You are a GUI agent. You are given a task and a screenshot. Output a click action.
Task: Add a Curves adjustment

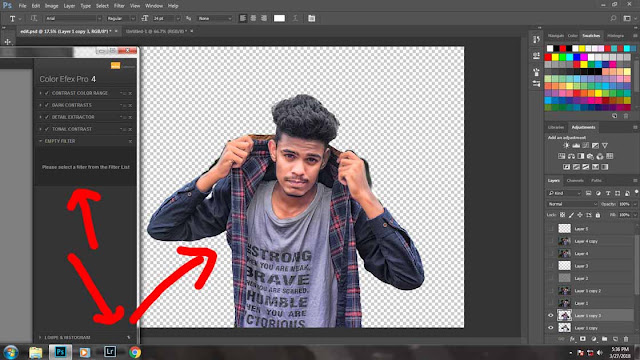(x=586, y=145)
